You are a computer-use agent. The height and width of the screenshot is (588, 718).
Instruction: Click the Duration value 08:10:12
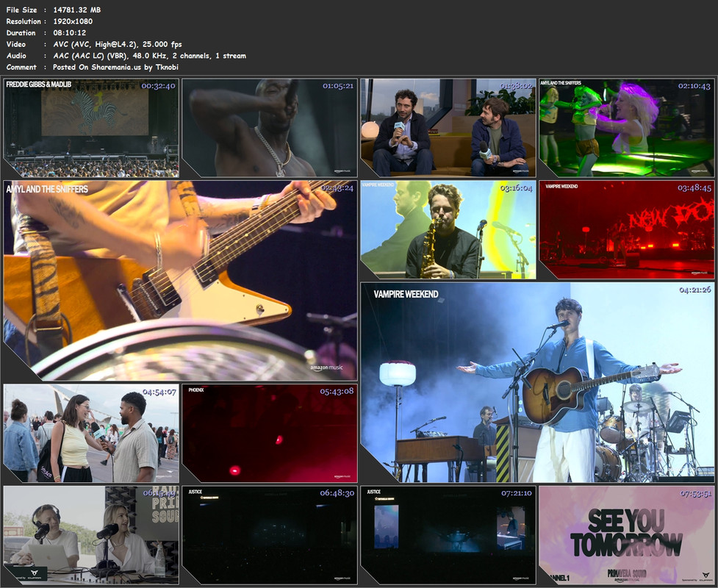pyautogui.click(x=70, y=32)
